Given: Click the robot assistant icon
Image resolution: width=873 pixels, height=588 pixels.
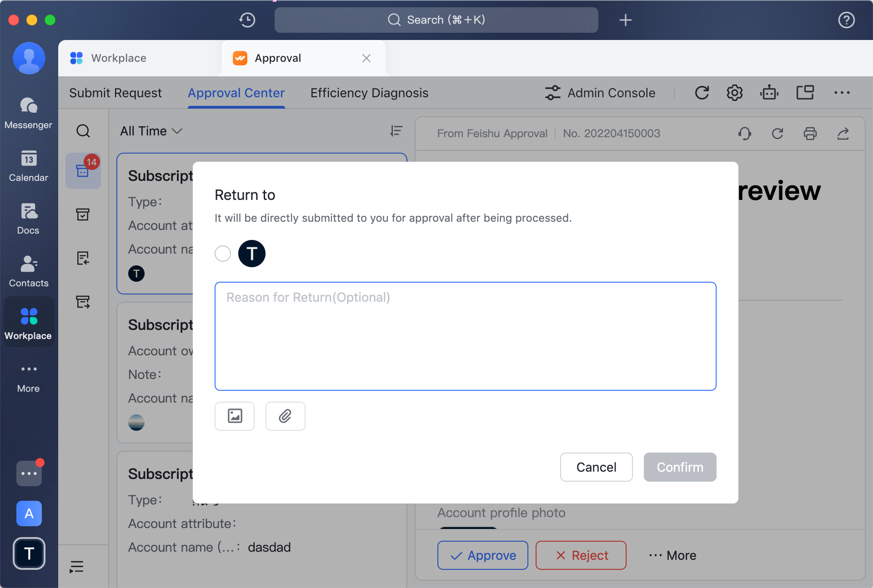Looking at the screenshot, I should [769, 93].
